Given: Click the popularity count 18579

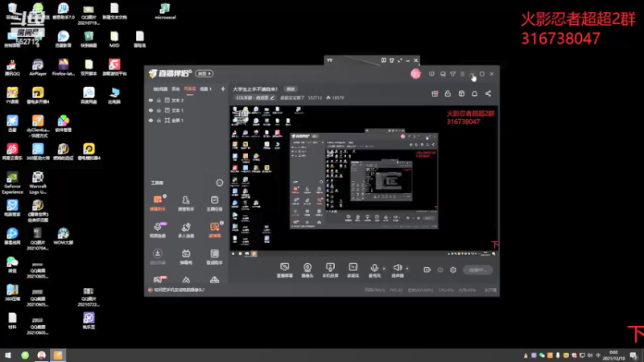Looking at the screenshot, I should [x=335, y=97].
